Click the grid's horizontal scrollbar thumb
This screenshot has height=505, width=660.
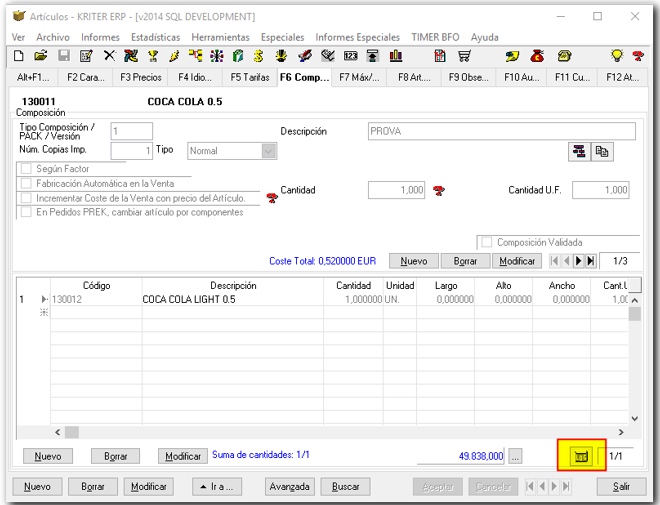72,432
